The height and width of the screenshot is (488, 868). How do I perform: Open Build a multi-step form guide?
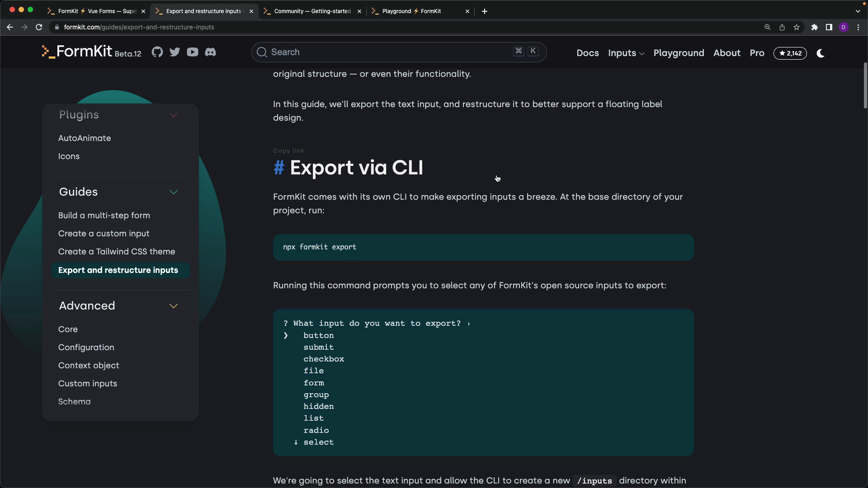(104, 216)
